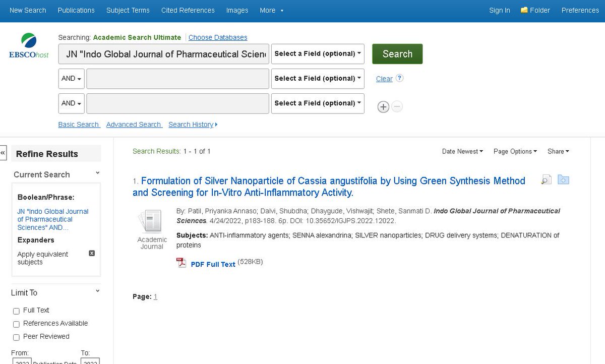The width and height of the screenshot is (605, 364).
Task: Collapse the Limit To section
Action: (97, 291)
